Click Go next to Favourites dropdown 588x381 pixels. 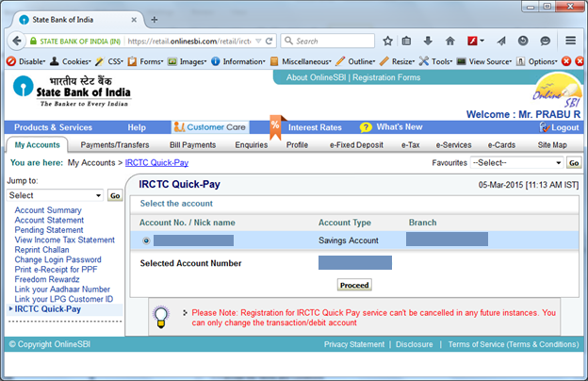pyautogui.click(x=574, y=163)
